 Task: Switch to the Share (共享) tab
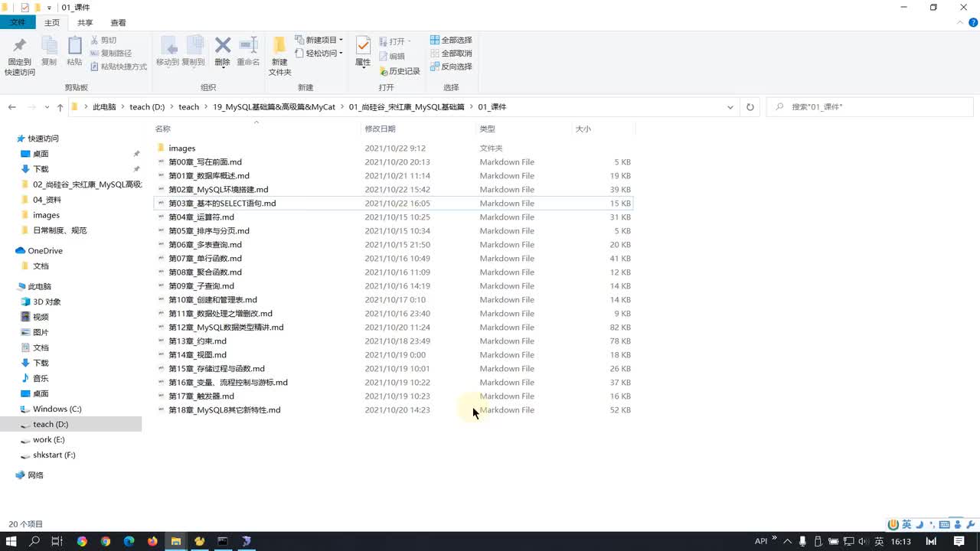[85, 23]
